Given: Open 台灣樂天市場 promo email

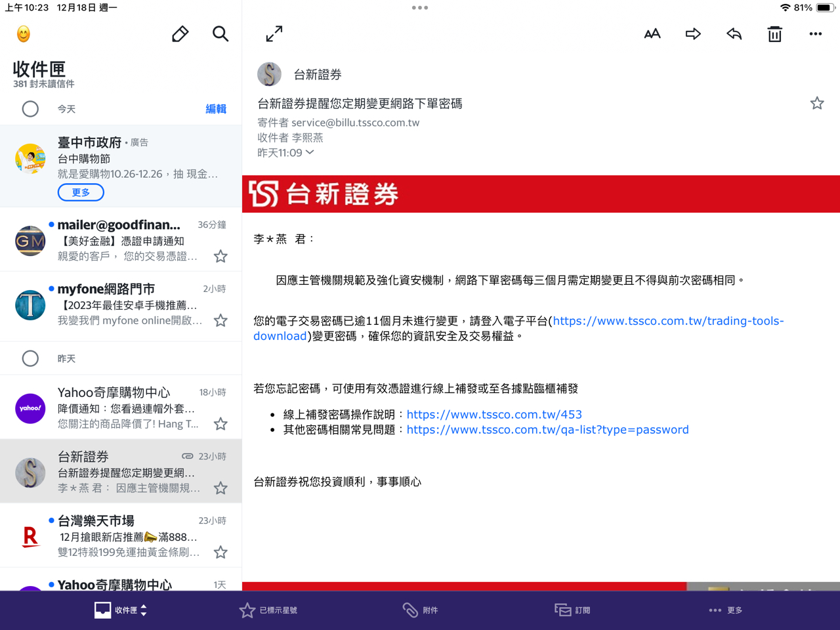Looking at the screenshot, I should point(121,536).
